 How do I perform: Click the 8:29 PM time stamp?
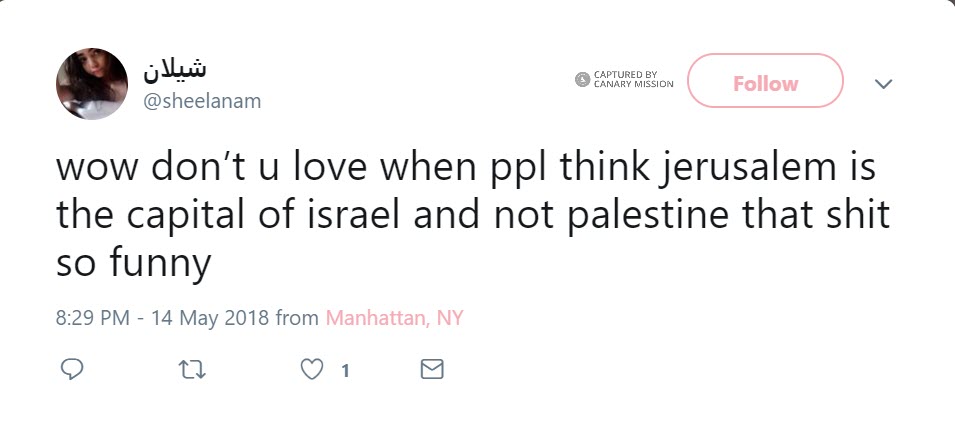click(x=94, y=319)
